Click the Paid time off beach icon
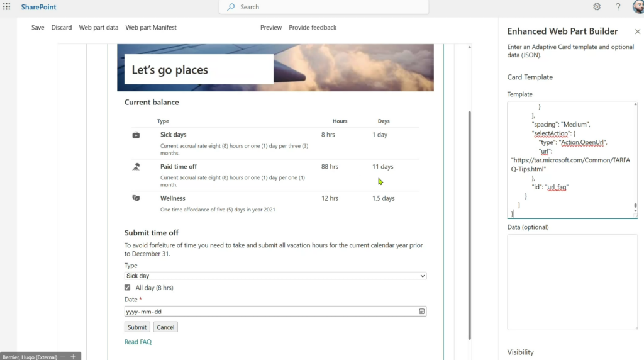Screen dimensions: 644x360 [136, 167]
